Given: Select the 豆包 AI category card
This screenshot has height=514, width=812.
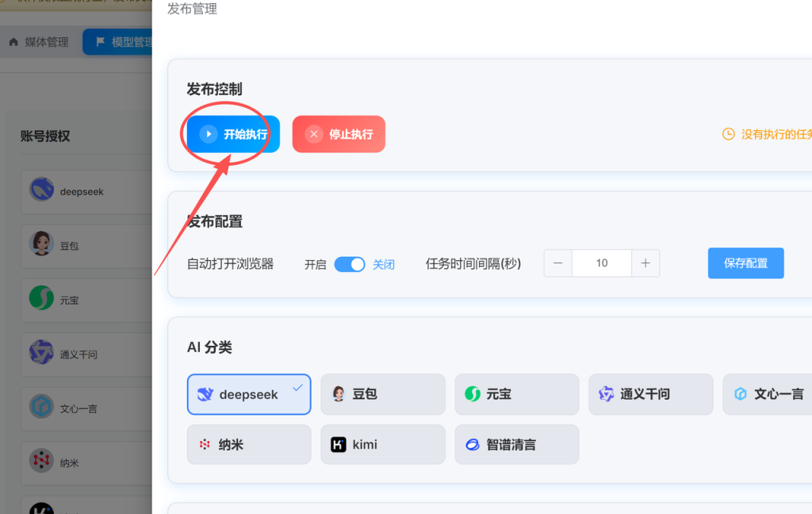Looking at the screenshot, I should [383, 394].
